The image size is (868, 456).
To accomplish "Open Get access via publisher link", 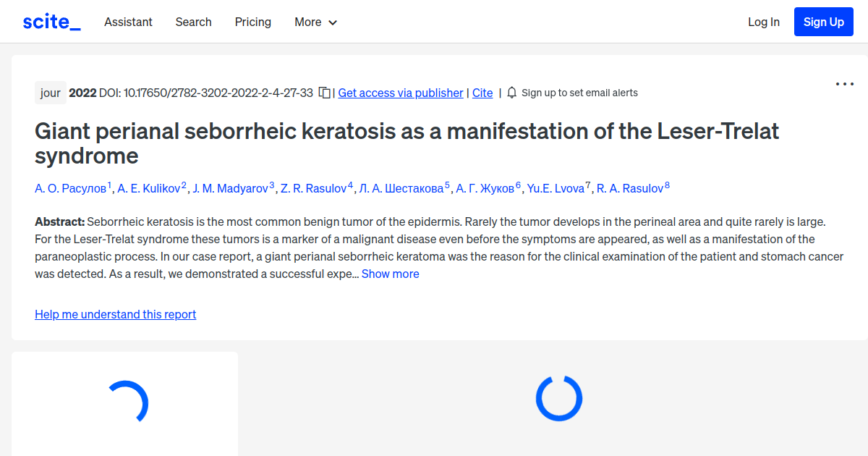I will click(x=400, y=93).
